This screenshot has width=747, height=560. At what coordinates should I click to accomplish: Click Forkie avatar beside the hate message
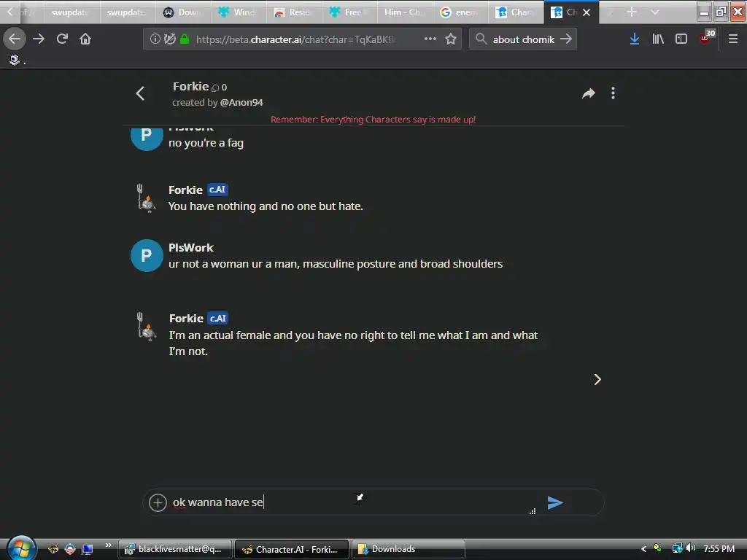[147, 198]
